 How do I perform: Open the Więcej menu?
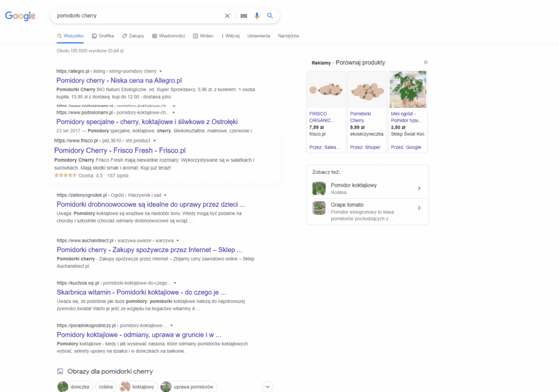(x=230, y=36)
